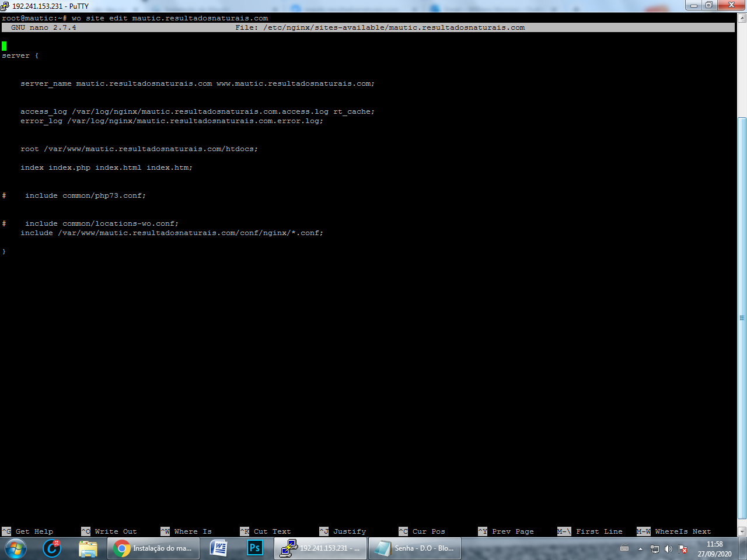Open the volume speaker tray icon
This screenshot has height=560, width=747.
tap(668, 549)
